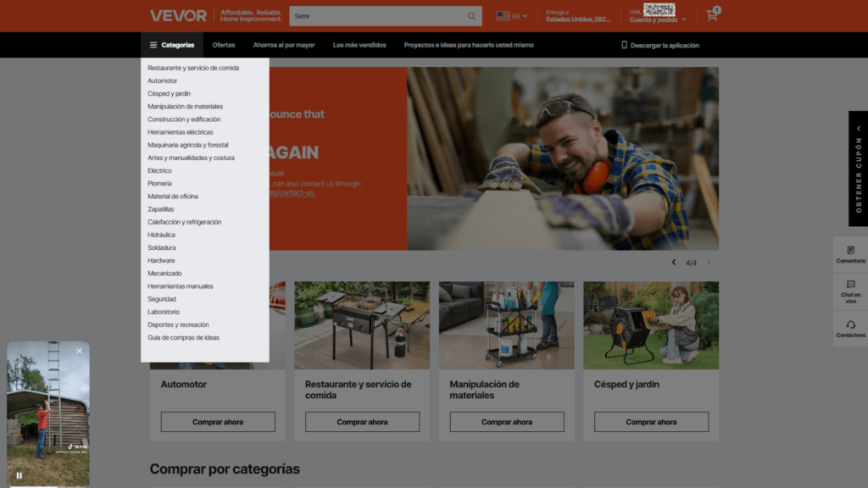Select Manipulación de materiales in category list

point(185,106)
